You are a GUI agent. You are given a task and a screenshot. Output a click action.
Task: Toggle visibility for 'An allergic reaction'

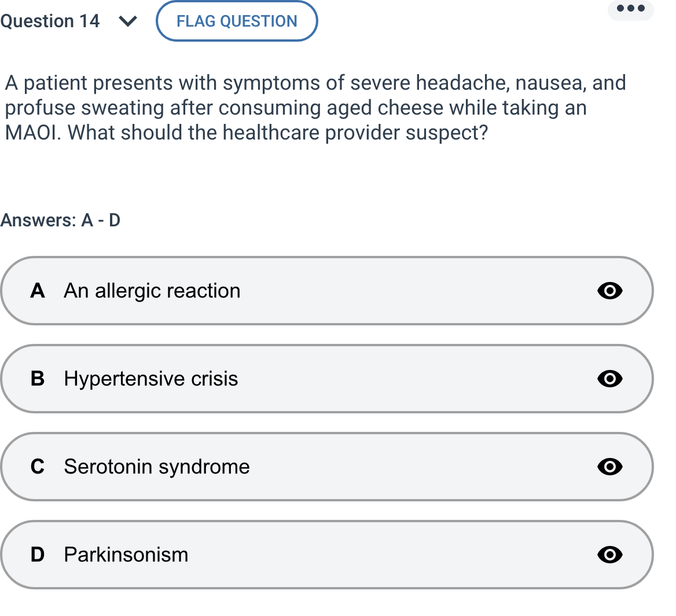click(610, 291)
